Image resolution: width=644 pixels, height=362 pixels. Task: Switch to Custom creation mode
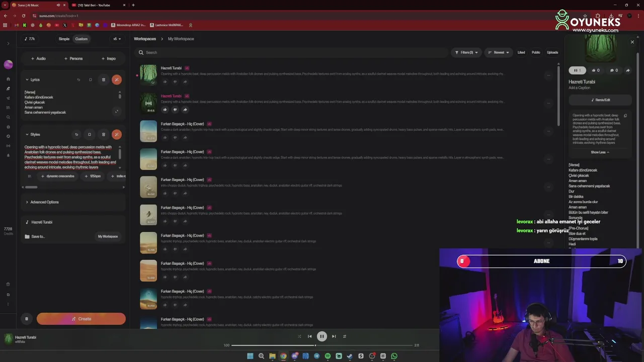pyautogui.click(x=82, y=39)
